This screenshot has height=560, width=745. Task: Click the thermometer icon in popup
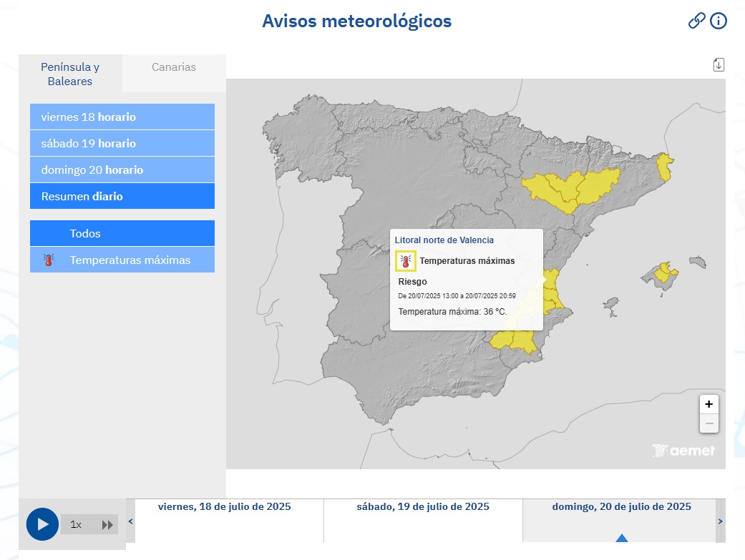pyautogui.click(x=406, y=261)
